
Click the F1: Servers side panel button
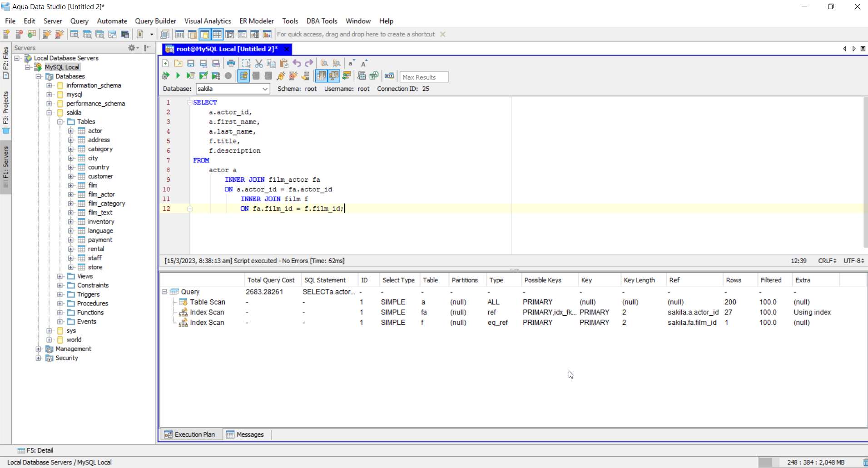pos(6,166)
